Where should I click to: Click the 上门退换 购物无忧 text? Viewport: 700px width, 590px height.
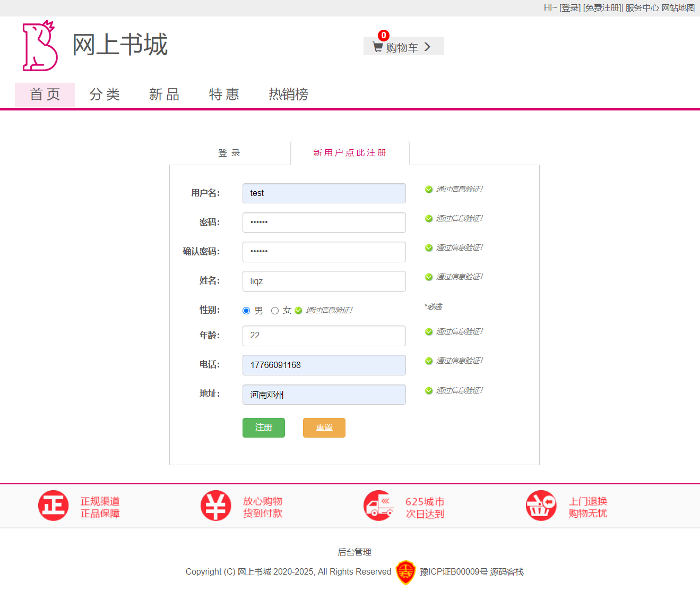pyautogui.click(x=587, y=507)
